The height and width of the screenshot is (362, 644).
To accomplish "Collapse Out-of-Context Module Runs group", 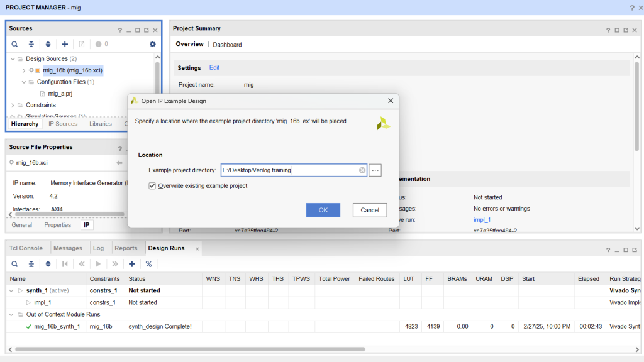I will [x=11, y=315].
